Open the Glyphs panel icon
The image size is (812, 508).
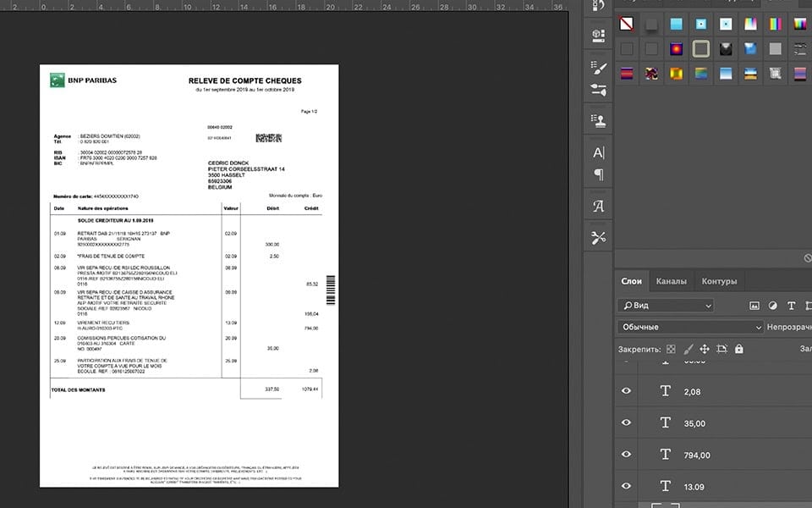pos(598,207)
